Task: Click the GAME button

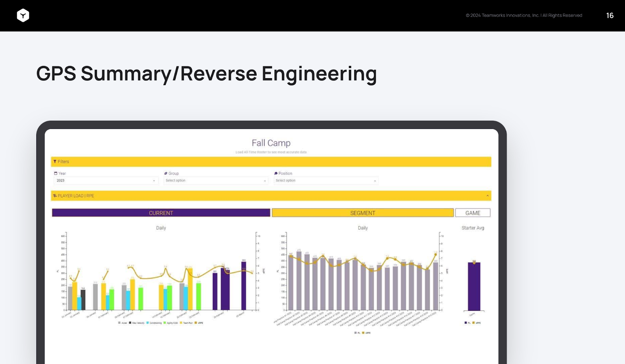Action: [x=473, y=213]
